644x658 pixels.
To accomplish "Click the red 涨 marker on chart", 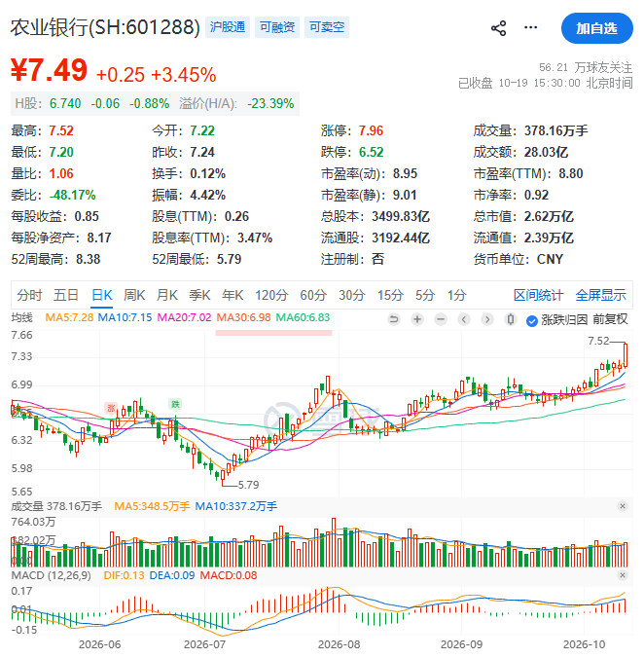I will coord(111,408).
